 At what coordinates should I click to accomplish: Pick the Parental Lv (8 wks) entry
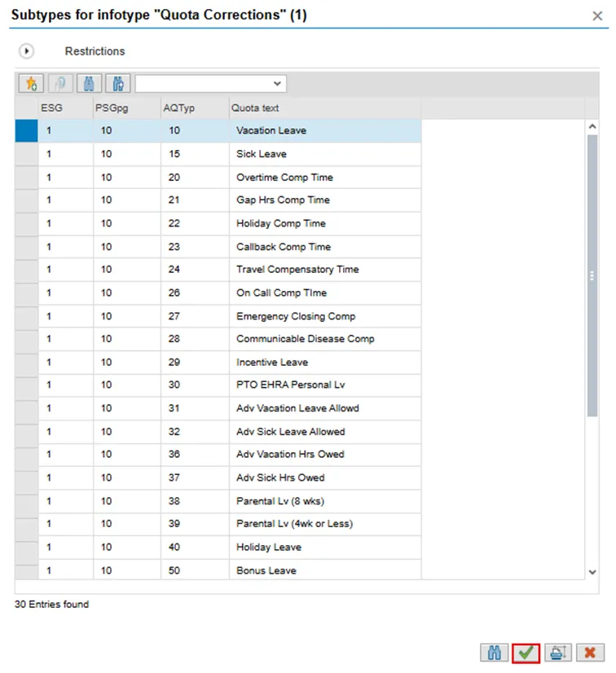pyautogui.click(x=279, y=501)
